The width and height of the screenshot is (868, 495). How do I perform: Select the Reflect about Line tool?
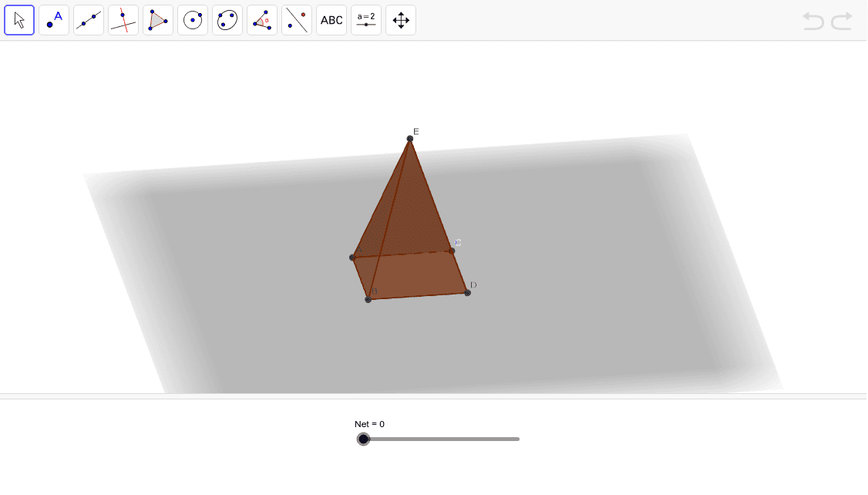tap(297, 20)
